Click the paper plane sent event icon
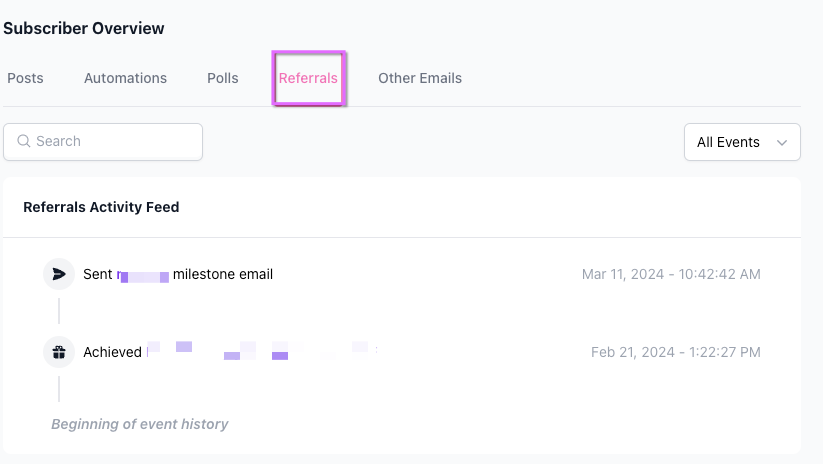This screenshot has width=823, height=464. 59,274
